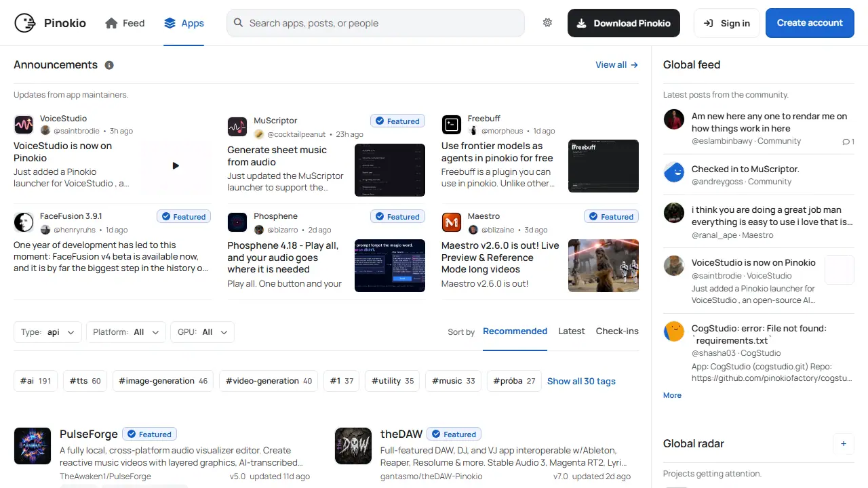This screenshot has width=868, height=488.
Task: Click the plus icon beside Global radar
Action: [x=844, y=444]
